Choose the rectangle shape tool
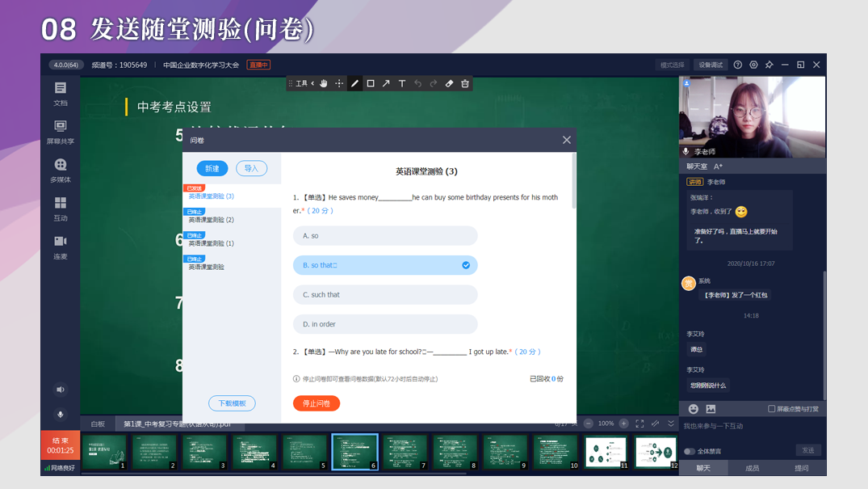Image resolution: width=868 pixels, height=489 pixels. coord(371,83)
